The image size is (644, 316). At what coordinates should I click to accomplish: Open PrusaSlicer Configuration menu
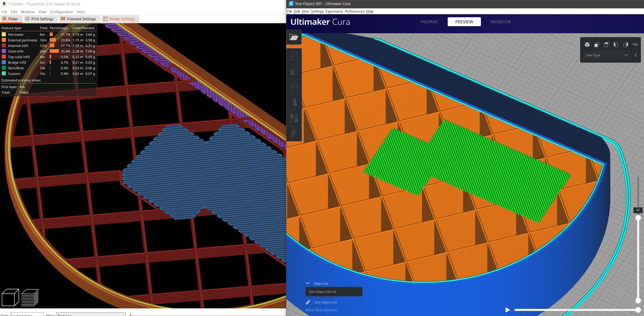pyautogui.click(x=61, y=12)
